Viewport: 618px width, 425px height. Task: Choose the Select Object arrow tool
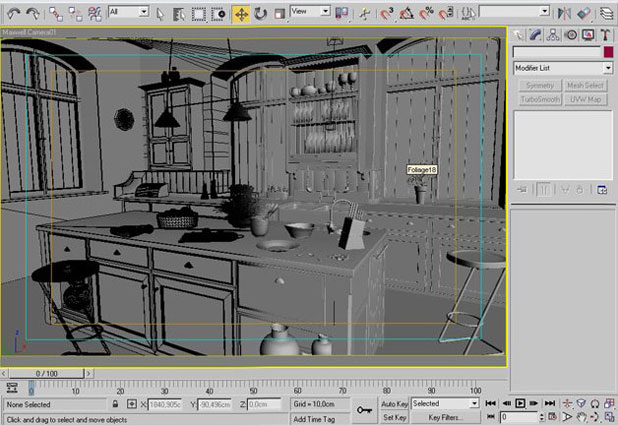[x=160, y=15]
